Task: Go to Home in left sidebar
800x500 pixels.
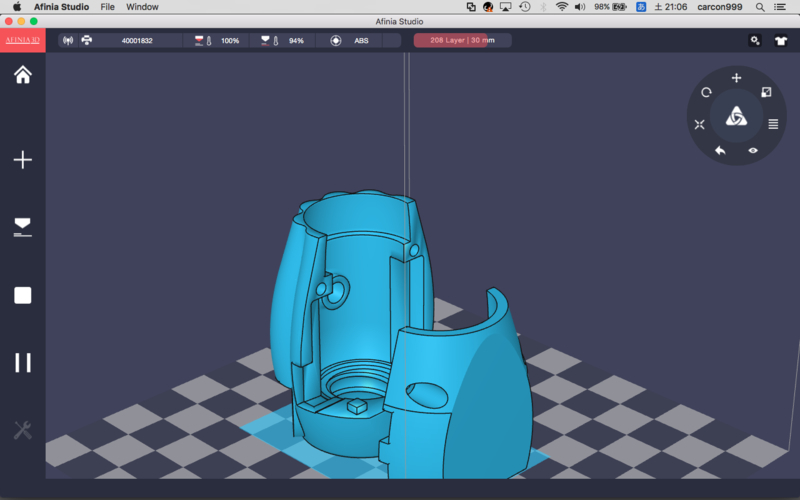Action: [22, 75]
